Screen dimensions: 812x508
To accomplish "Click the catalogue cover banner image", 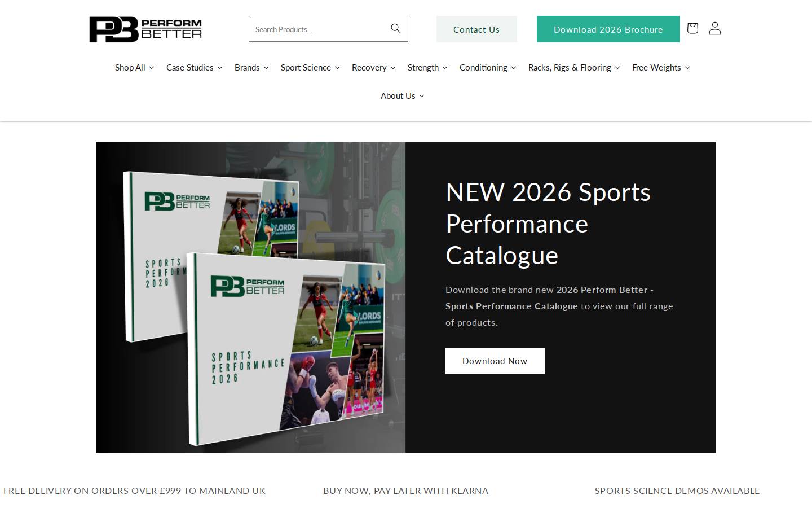I will [250, 297].
